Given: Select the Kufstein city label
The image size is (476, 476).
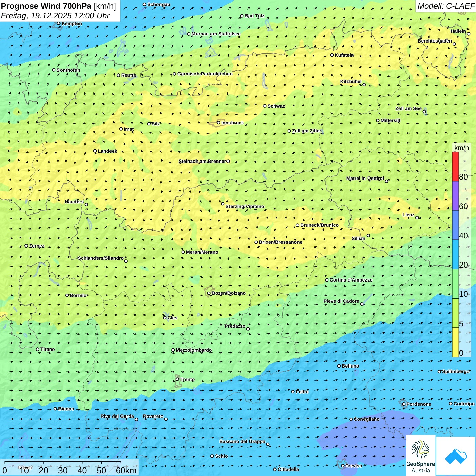Looking at the screenshot, I should coord(344,55).
